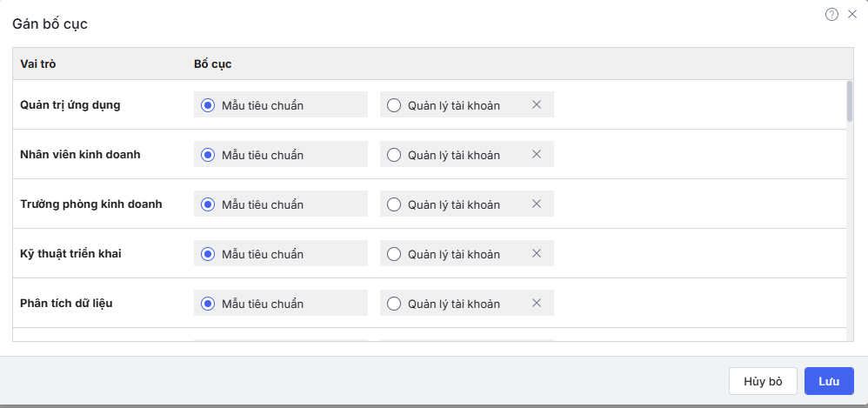Screen dimensions: 868x408
Task: Pick Quản lý tài khoản for Trường phòng kinh doanh
Action: [x=394, y=204]
